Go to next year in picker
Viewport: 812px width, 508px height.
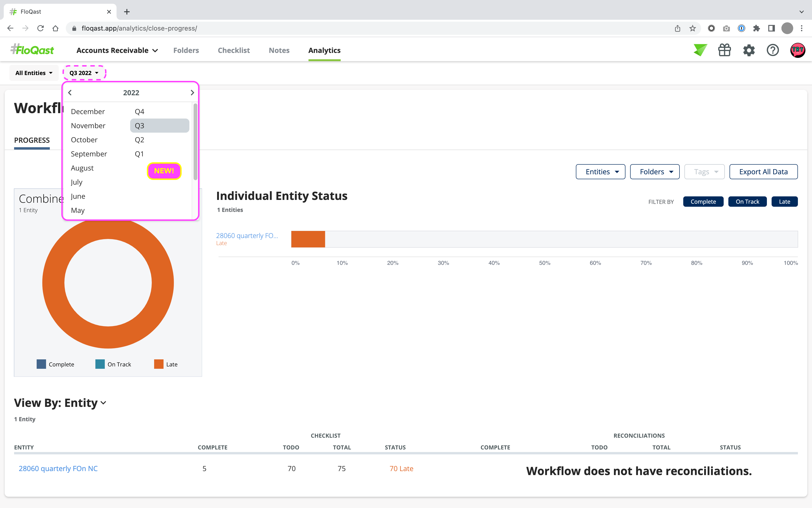[192, 92]
